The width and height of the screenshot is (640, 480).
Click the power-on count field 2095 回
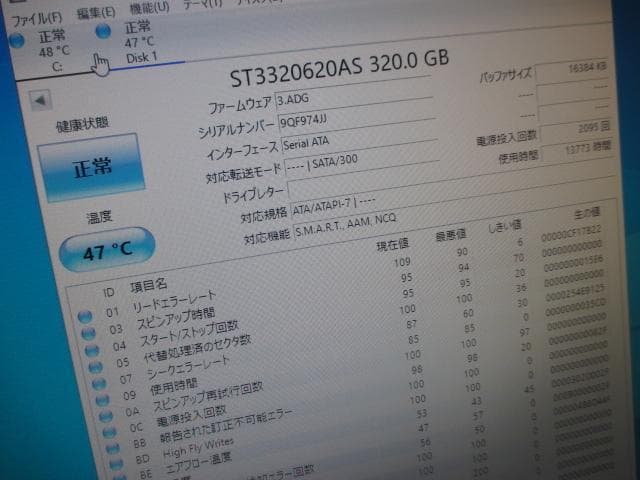[x=575, y=130]
